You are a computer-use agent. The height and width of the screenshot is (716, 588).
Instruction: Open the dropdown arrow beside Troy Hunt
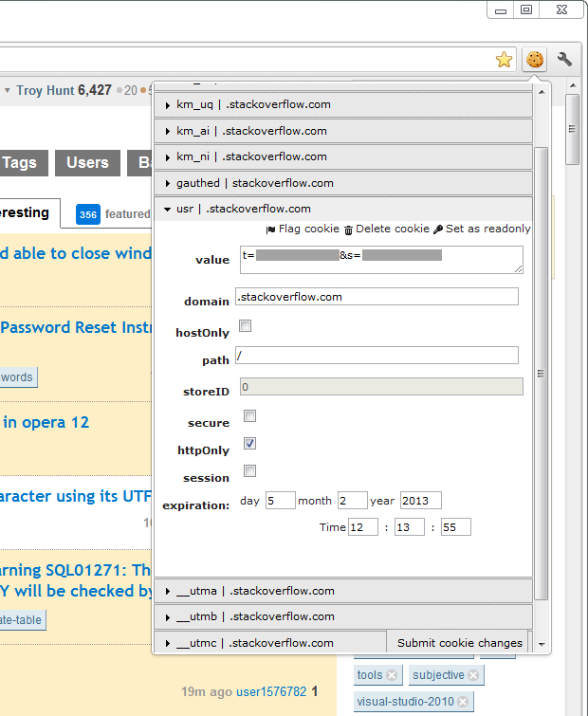[x=8, y=90]
